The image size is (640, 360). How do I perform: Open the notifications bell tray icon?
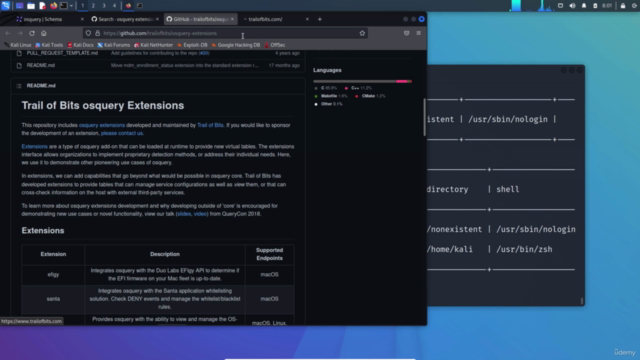click(584, 6)
